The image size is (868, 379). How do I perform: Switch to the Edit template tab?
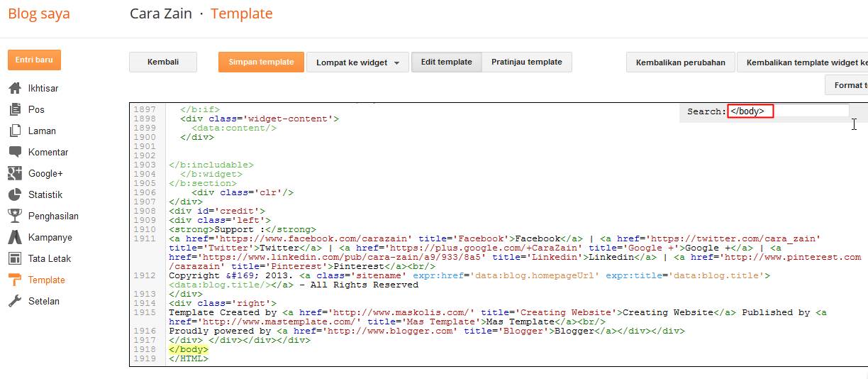(446, 62)
